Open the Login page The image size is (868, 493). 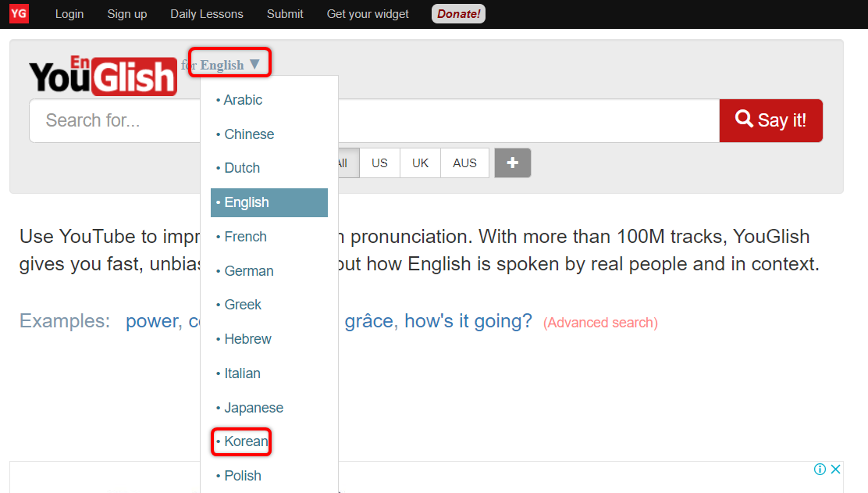pos(69,14)
